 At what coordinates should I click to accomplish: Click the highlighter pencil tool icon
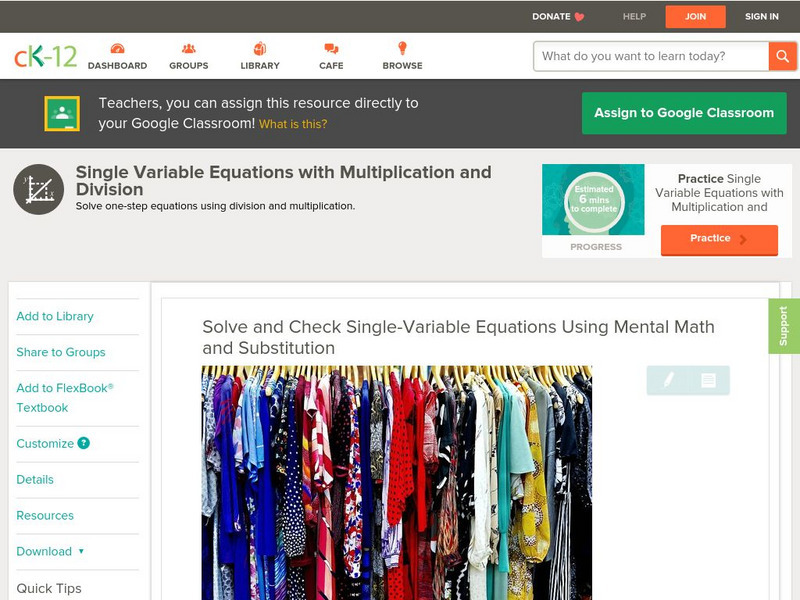[x=668, y=380]
